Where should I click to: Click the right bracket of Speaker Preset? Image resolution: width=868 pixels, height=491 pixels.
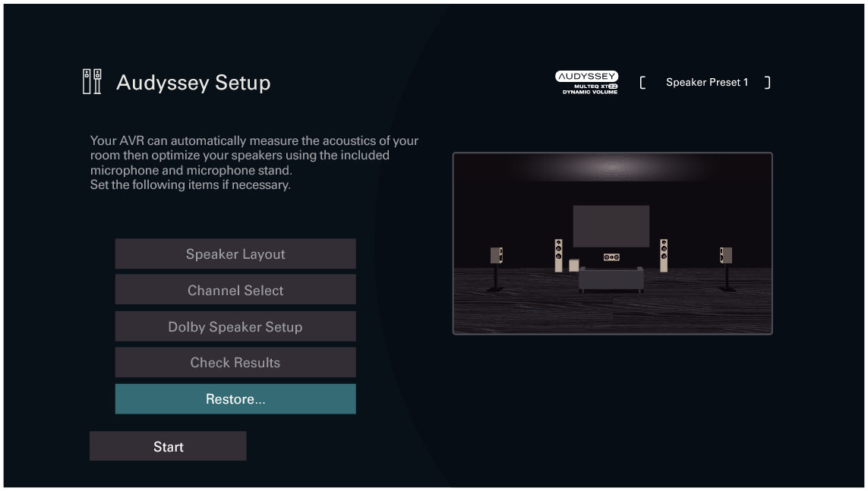pos(767,83)
